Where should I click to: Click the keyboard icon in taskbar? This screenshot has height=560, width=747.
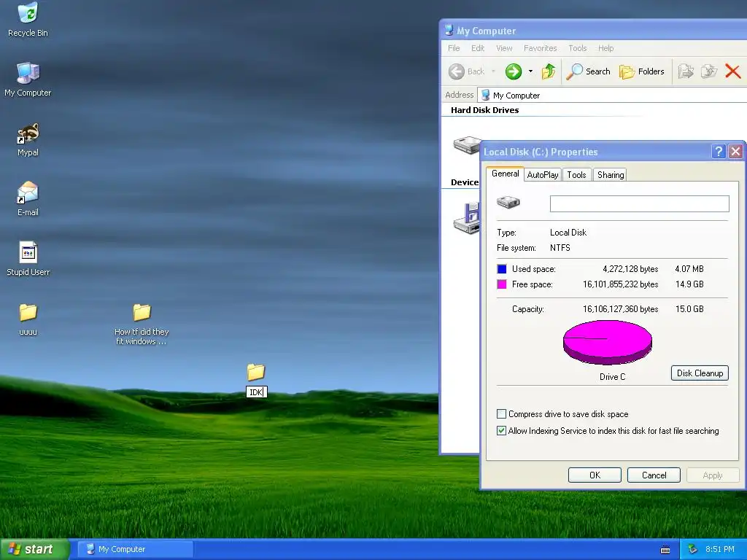[x=665, y=550]
